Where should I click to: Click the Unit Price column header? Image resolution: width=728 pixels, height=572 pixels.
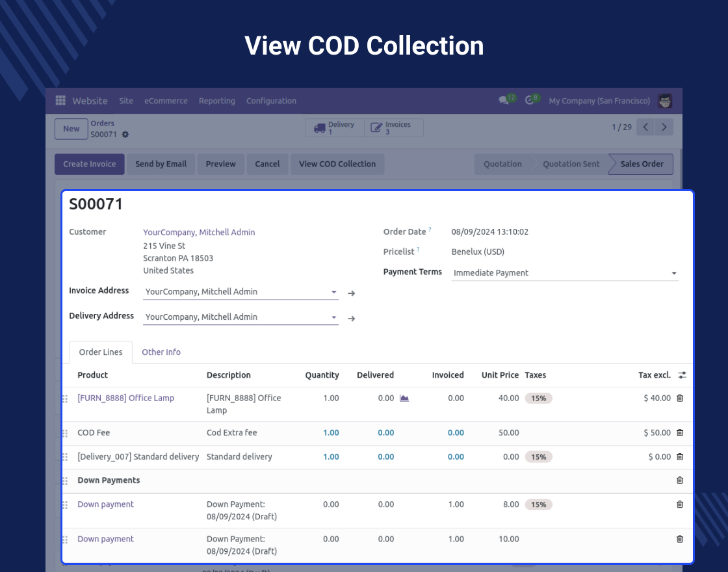coord(500,375)
